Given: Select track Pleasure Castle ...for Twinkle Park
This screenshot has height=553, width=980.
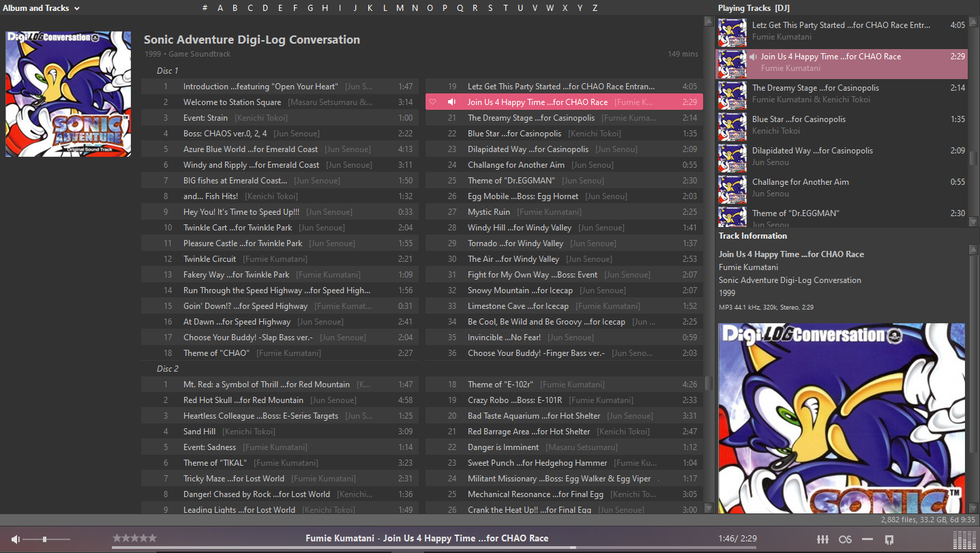Looking at the screenshot, I should (280, 243).
